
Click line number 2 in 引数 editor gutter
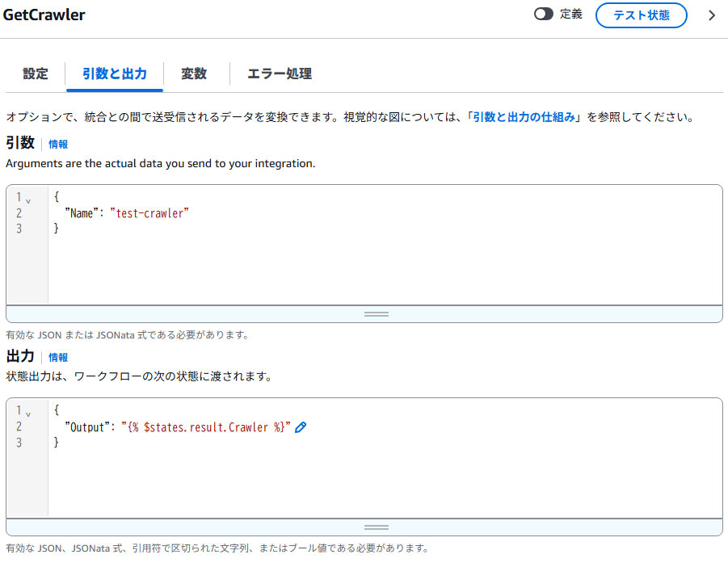[19, 213]
